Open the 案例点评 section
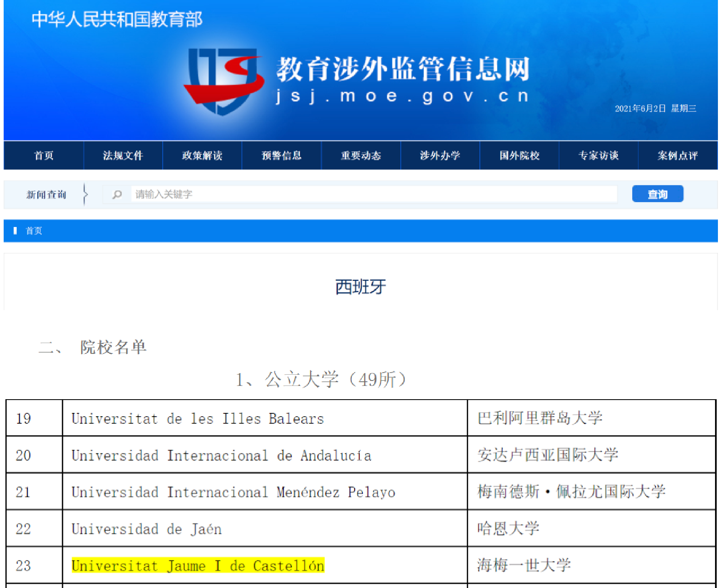725x588 pixels. pos(678,156)
